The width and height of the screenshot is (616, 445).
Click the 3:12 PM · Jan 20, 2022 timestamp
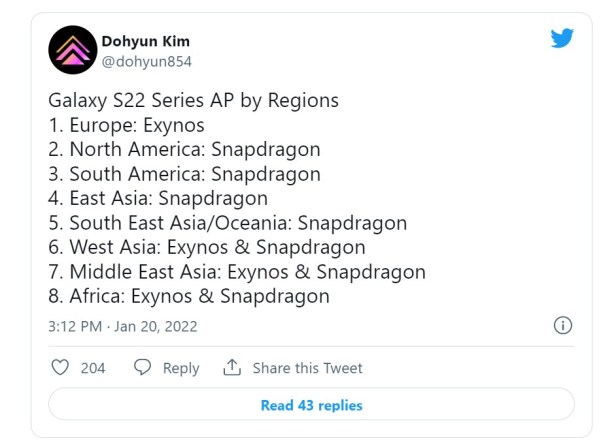[x=122, y=326]
